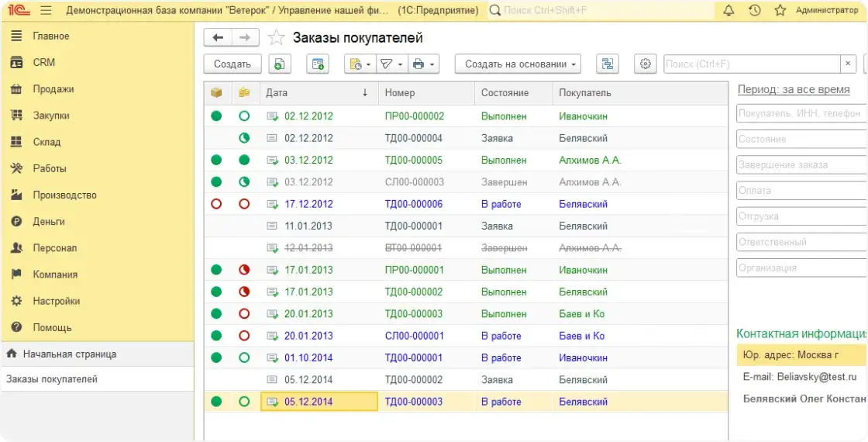Go forward with the right arrow button
868x442 pixels.
point(245,38)
